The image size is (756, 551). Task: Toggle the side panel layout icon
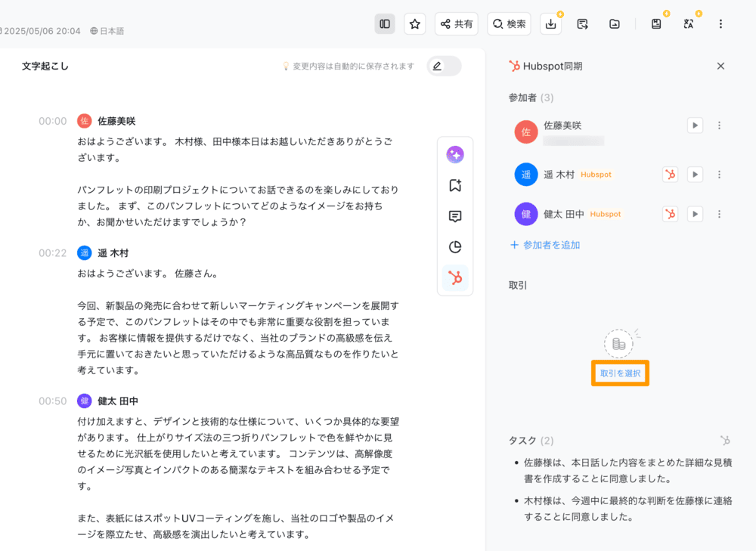coord(385,23)
